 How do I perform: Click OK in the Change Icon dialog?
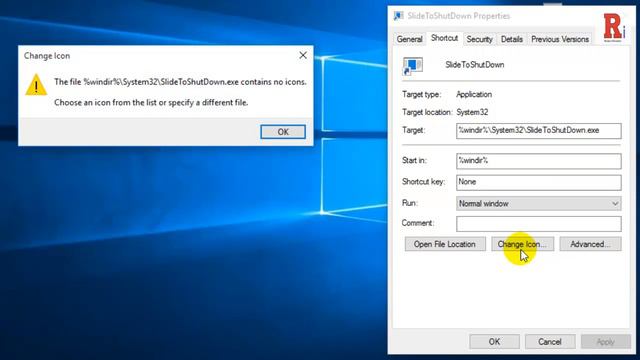pos(283,132)
